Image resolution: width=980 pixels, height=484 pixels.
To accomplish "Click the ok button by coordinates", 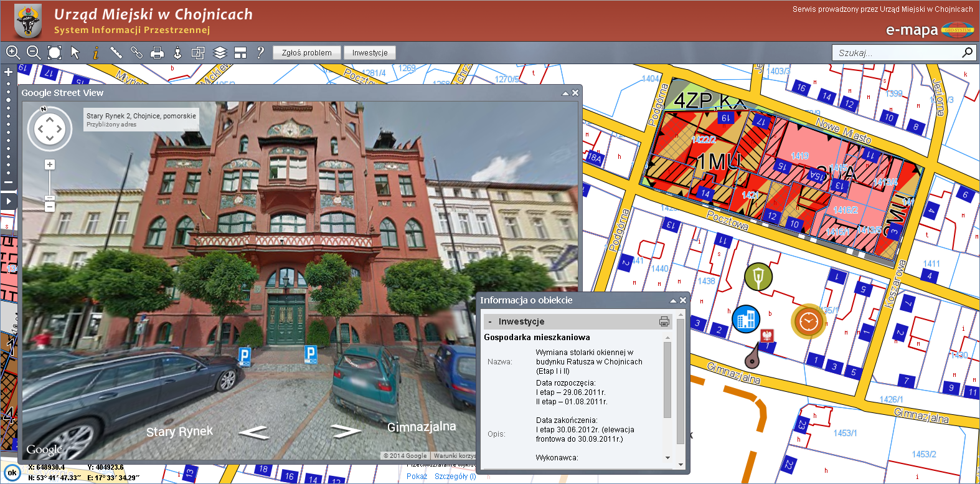I will 12,473.
